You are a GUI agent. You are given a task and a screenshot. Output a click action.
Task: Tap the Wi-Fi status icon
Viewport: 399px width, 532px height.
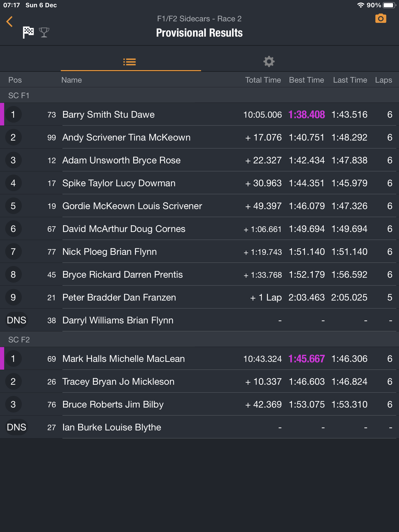coord(361,5)
